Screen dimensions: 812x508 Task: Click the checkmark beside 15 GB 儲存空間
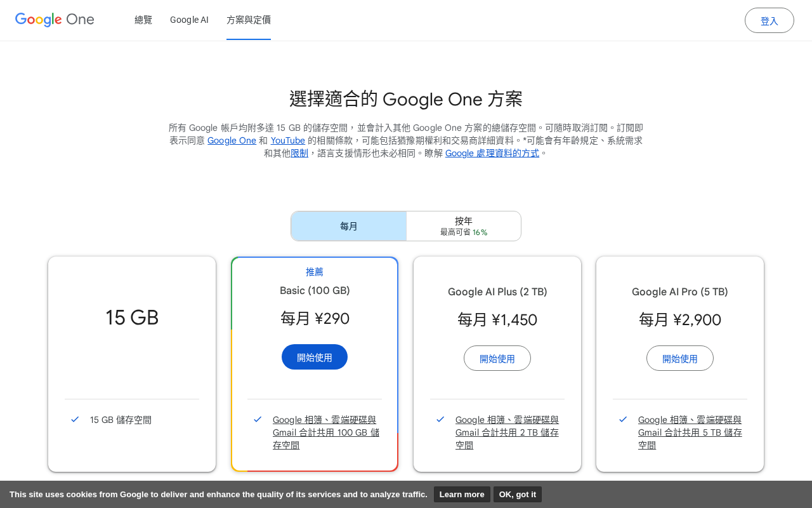[x=75, y=419]
